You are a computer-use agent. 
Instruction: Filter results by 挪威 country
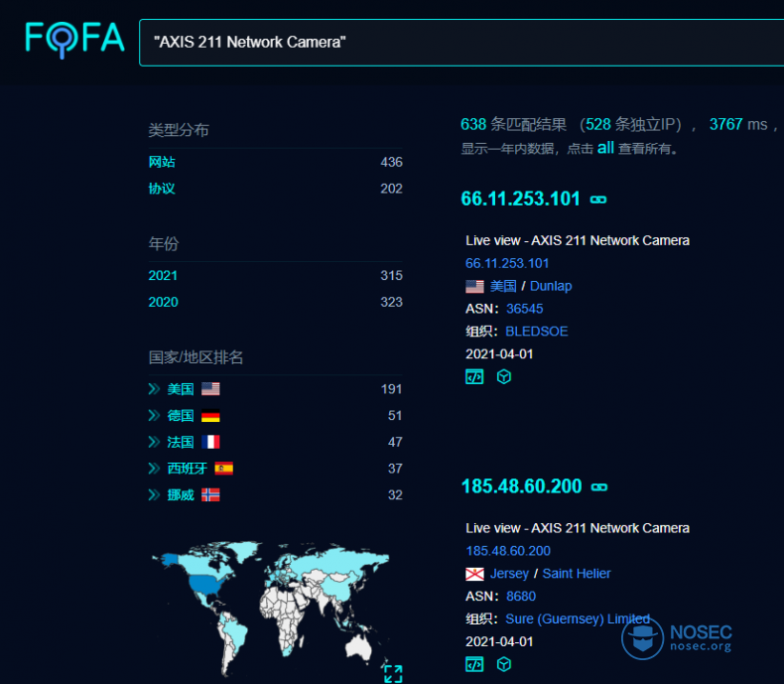pos(181,495)
